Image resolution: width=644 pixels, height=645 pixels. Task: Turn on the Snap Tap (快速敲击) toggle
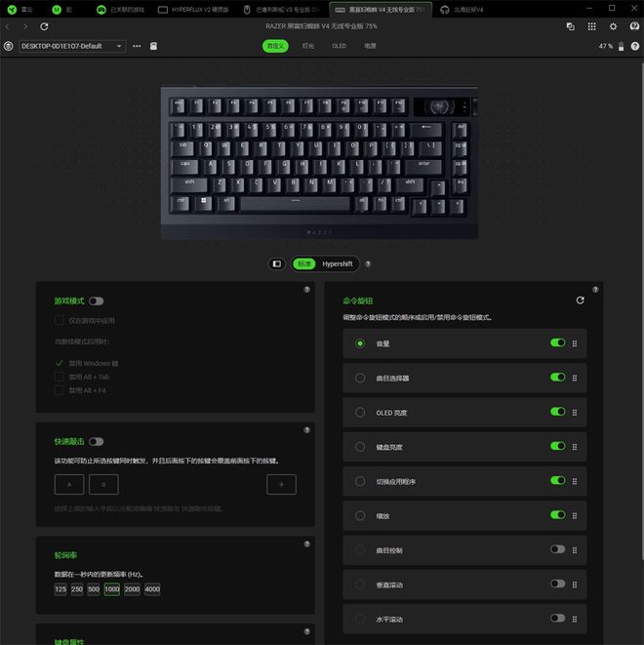click(97, 441)
